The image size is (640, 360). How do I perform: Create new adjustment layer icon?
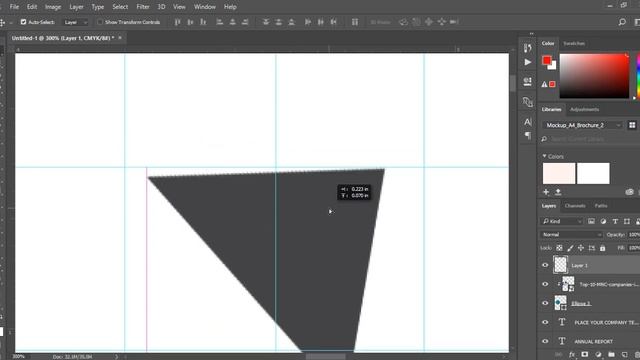click(598, 355)
